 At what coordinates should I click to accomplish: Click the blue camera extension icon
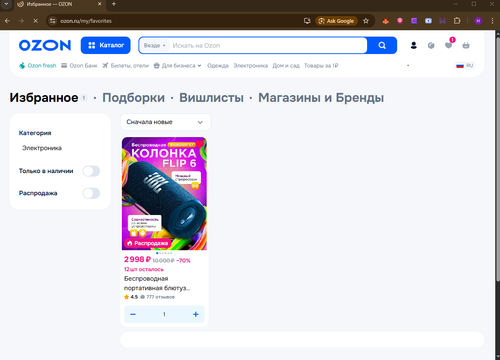(428, 21)
